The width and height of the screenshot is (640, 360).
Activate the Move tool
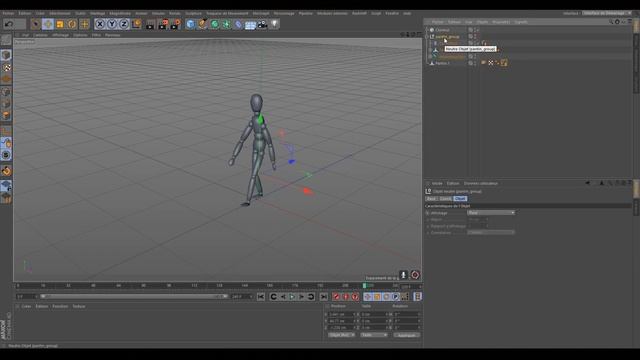coord(48,24)
